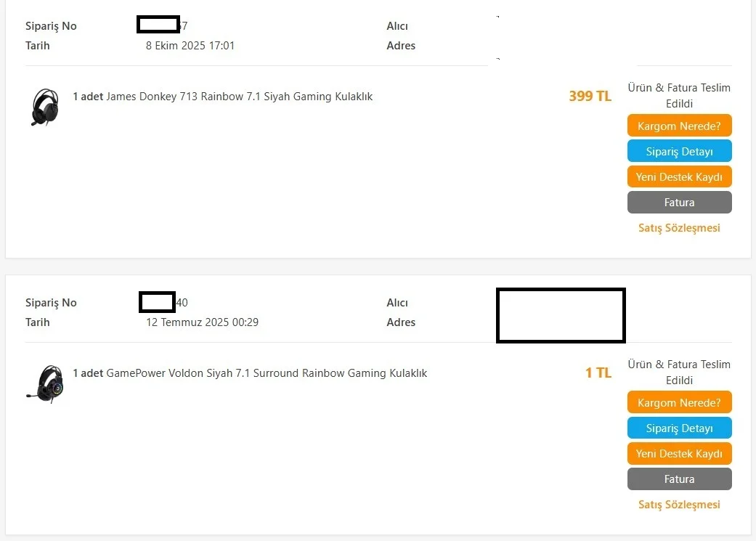The width and height of the screenshot is (756, 541).
Task: Create Yeni Destek Kaydı for 8 Ekim order
Action: pos(679,177)
